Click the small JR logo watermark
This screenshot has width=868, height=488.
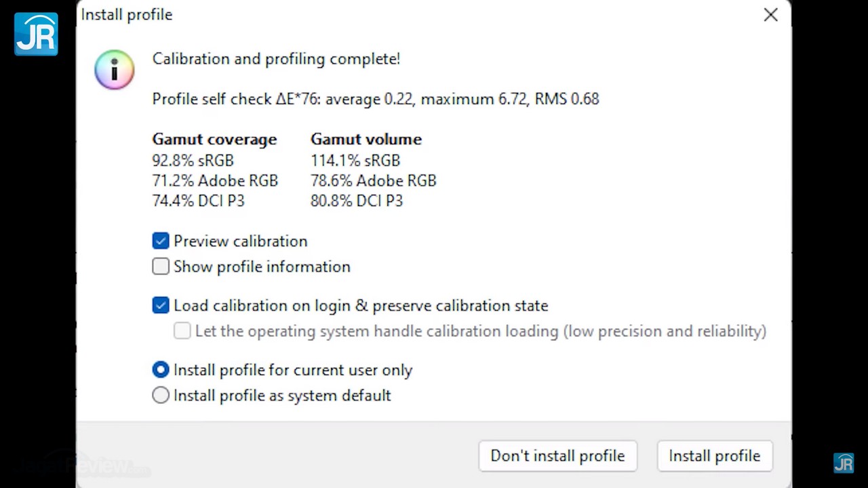tap(844, 463)
